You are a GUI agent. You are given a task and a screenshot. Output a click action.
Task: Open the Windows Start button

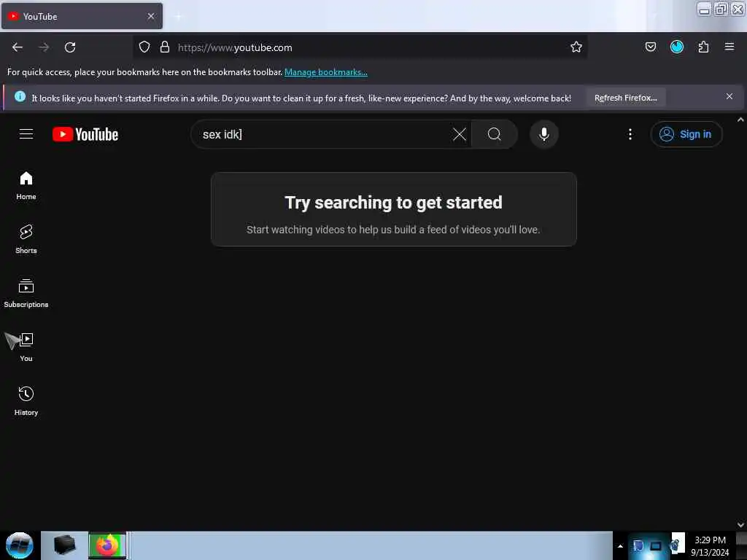(20, 545)
